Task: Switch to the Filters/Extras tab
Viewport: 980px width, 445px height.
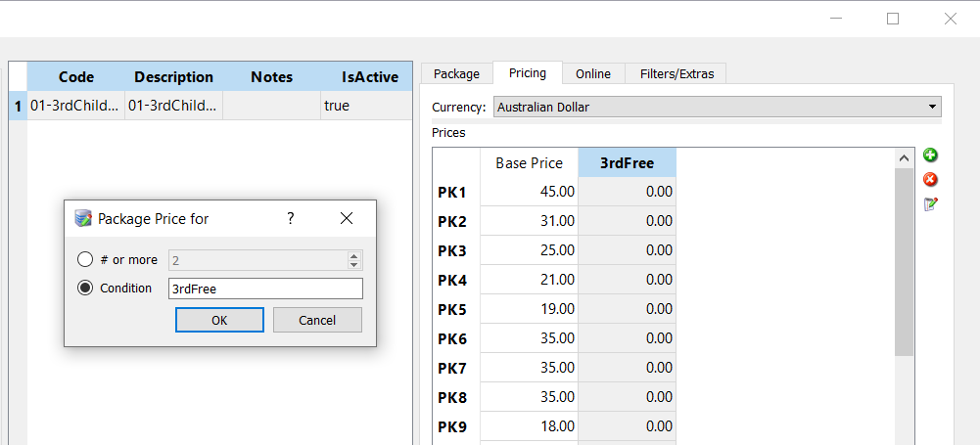Action: tap(677, 73)
